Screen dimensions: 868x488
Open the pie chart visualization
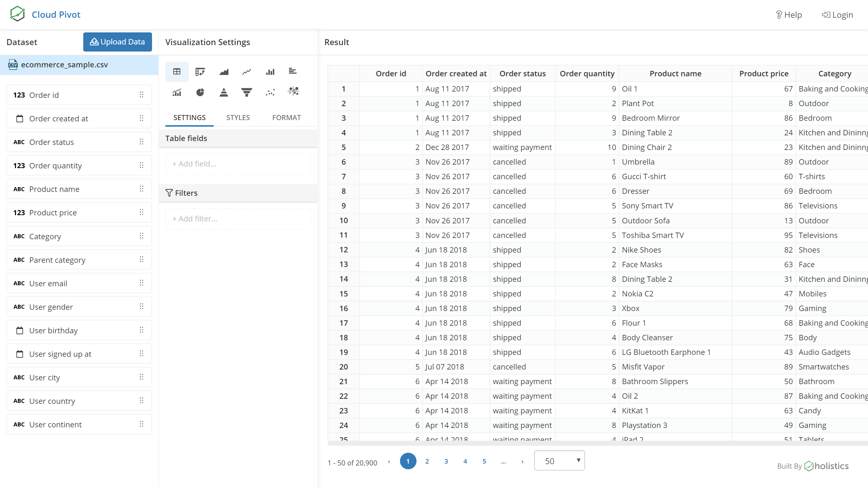tap(200, 92)
